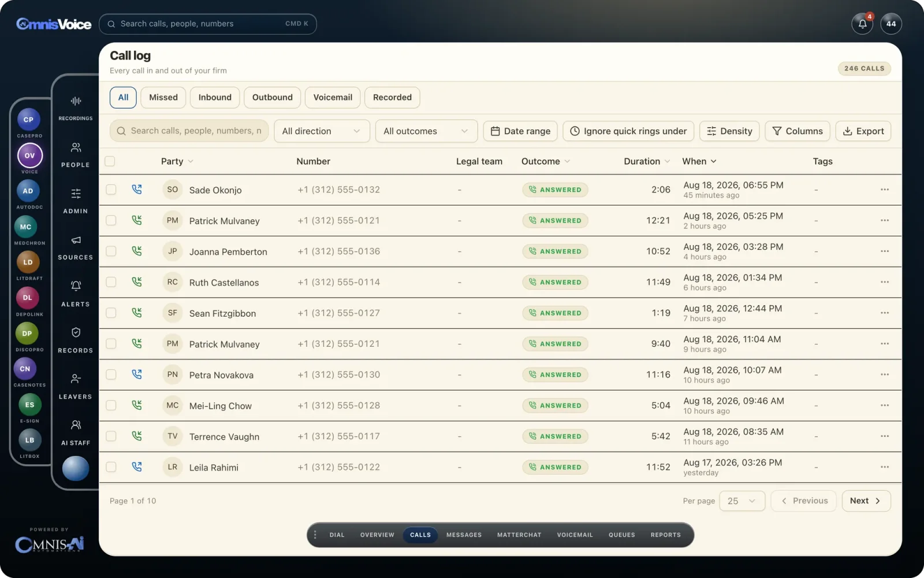Click the top global search field
This screenshot has height=578, width=924.
click(x=208, y=24)
